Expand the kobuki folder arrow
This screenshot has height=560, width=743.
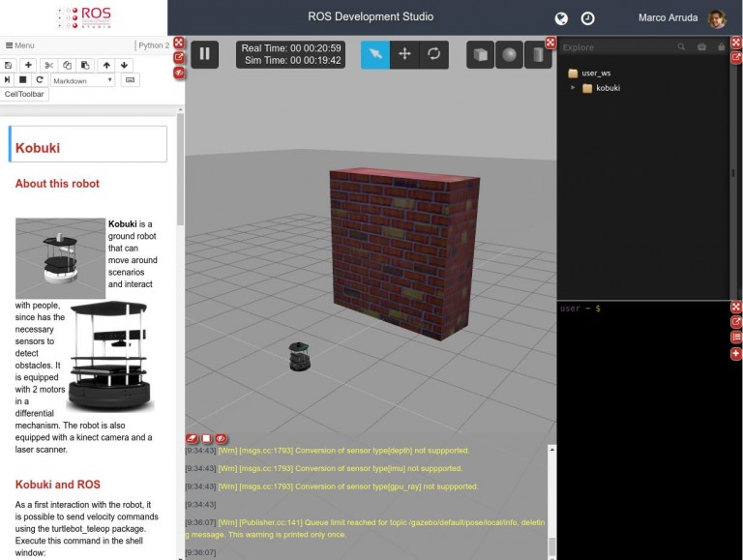(573, 88)
